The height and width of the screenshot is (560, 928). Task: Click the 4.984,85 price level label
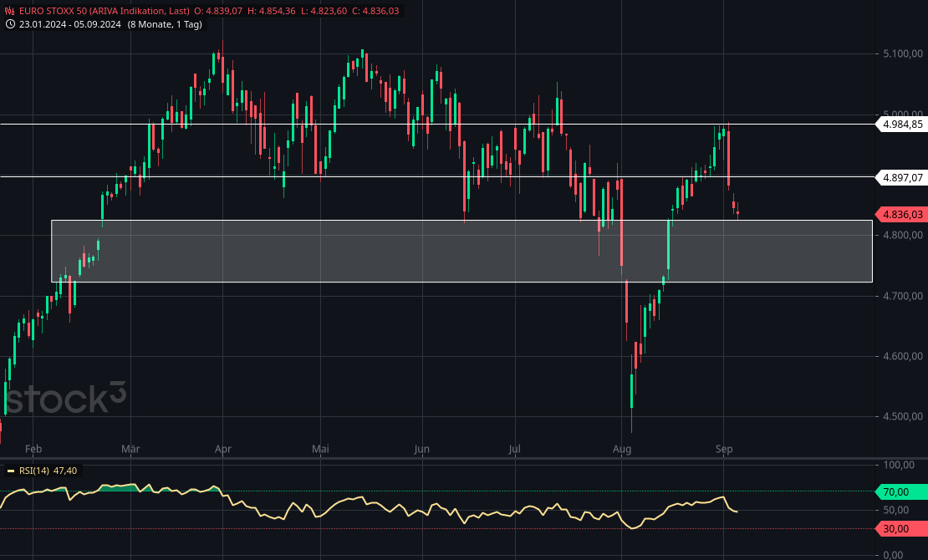coord(903,125)
